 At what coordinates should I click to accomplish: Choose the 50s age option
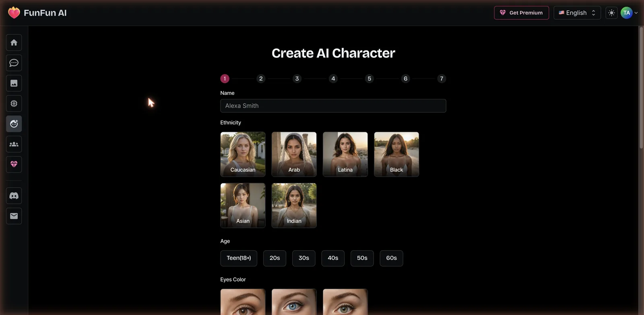tap(362, 258)
